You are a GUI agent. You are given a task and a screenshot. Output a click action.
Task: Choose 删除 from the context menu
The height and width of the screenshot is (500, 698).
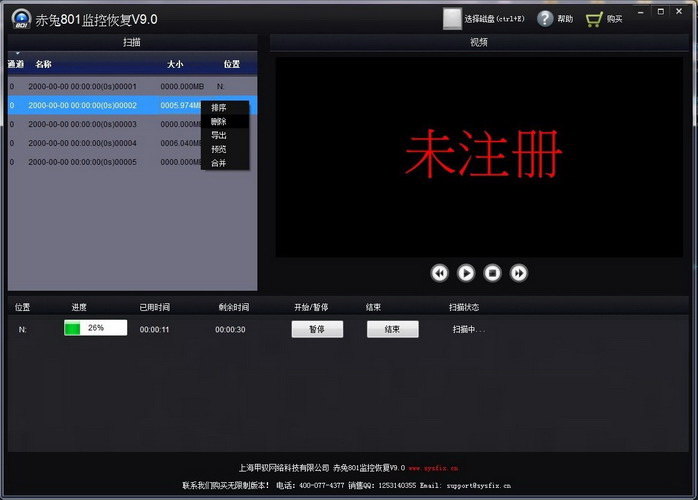click(225, 122)
